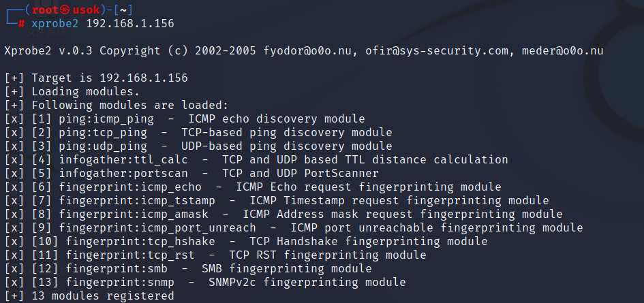Click the fingerprint:snmp module name
The image size is (644, 303).
(x=120, y=282)
